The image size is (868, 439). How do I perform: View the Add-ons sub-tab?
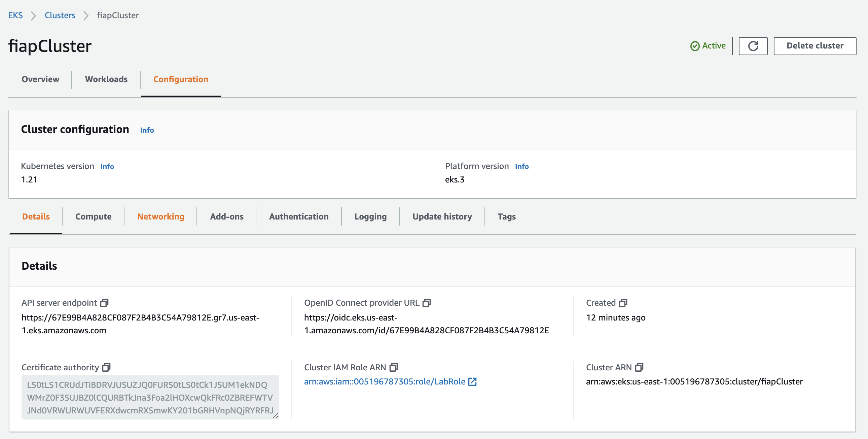point(226,216)
